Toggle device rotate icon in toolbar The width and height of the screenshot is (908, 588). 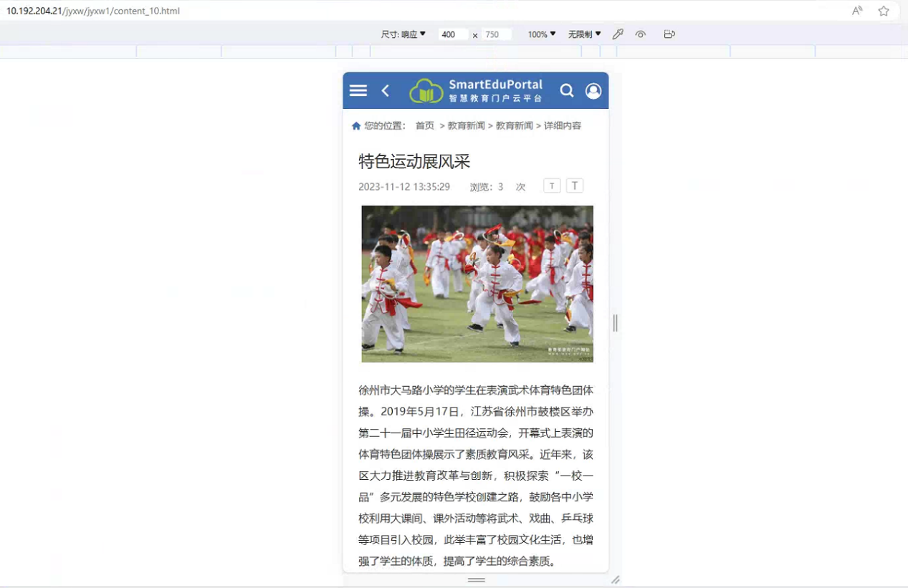click(x=669, y=34)
